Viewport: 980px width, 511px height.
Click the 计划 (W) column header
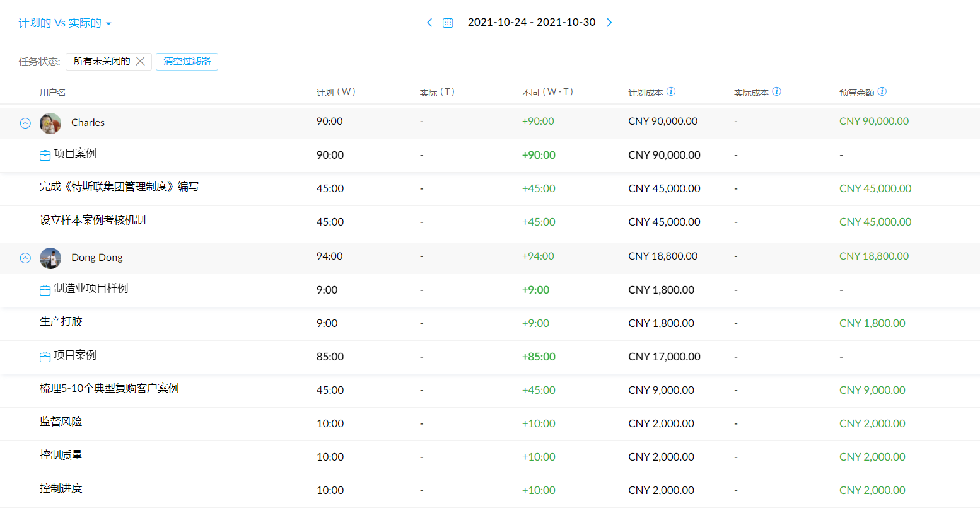[336, 92]
